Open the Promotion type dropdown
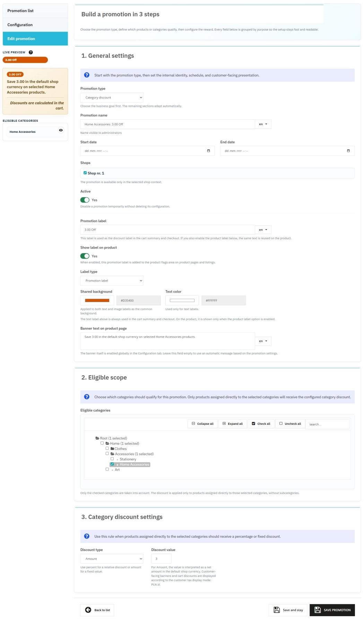364x620 pixels. click(x=112, y=98)
